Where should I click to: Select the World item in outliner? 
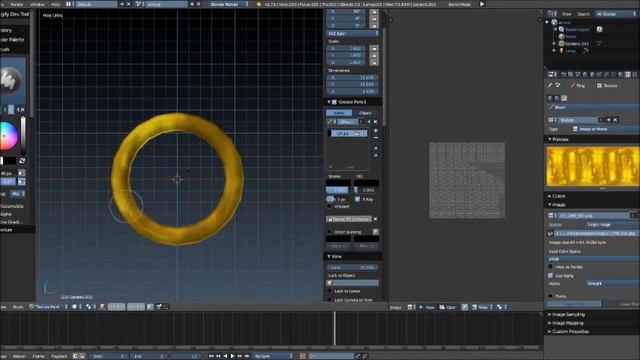[571, 36]
